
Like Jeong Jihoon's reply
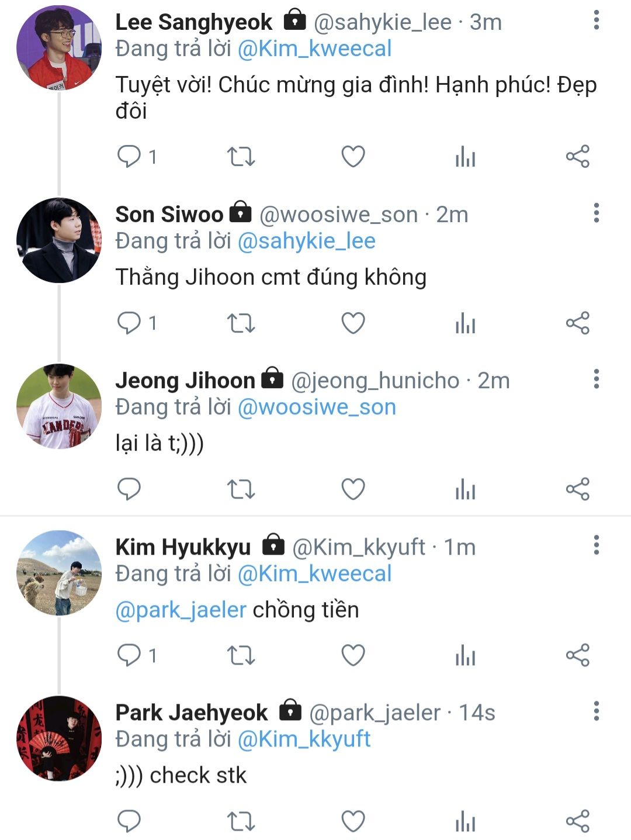pos(353,489)
